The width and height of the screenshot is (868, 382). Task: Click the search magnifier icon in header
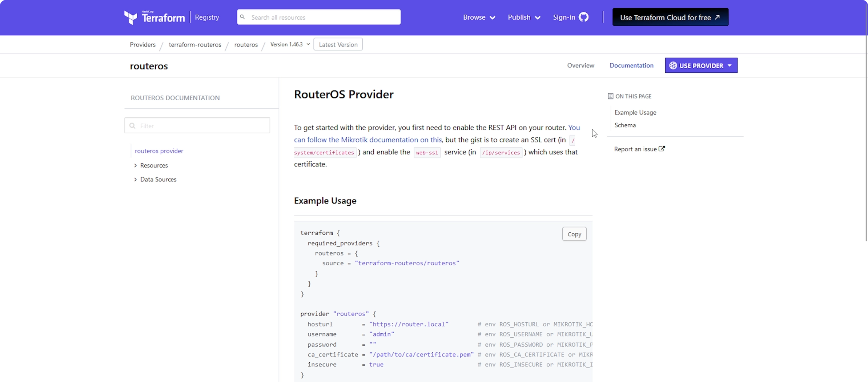[243, 17]
